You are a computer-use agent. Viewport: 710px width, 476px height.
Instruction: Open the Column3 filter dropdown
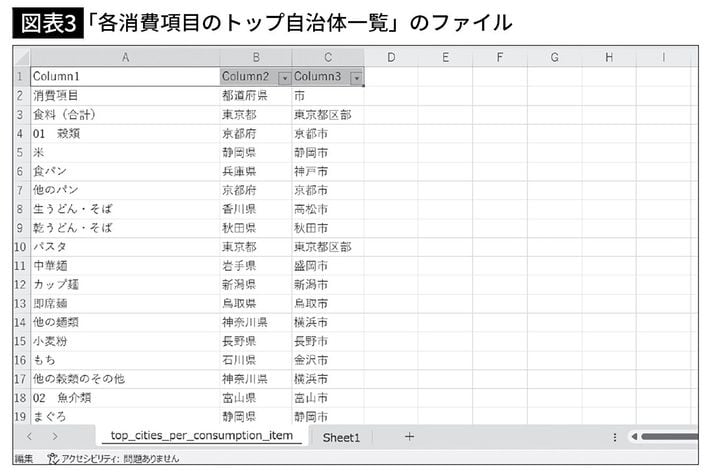tap(356, 77)
